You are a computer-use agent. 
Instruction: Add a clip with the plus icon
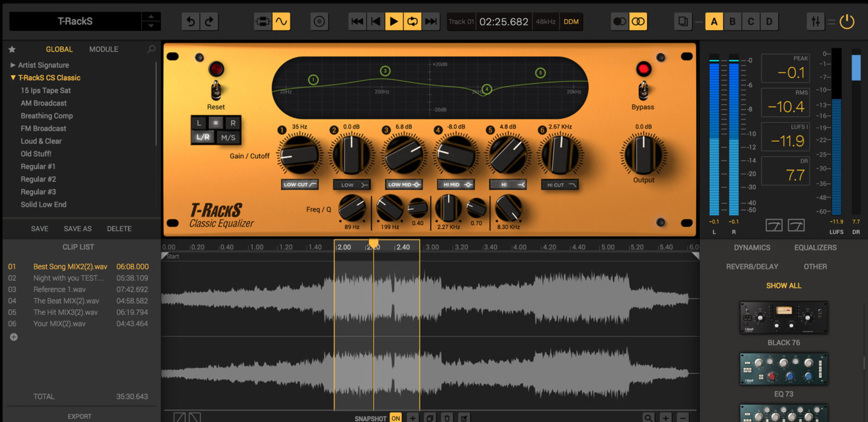[13, 337]
